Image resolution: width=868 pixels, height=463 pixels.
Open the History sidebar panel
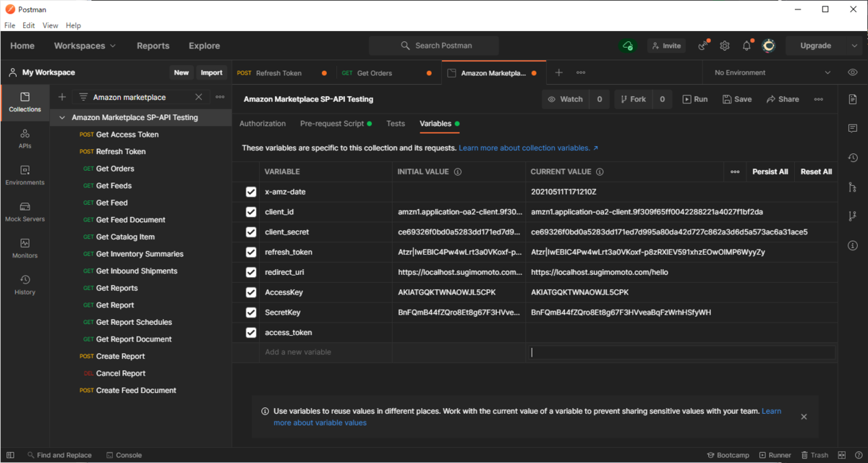[x=25, y=285]
